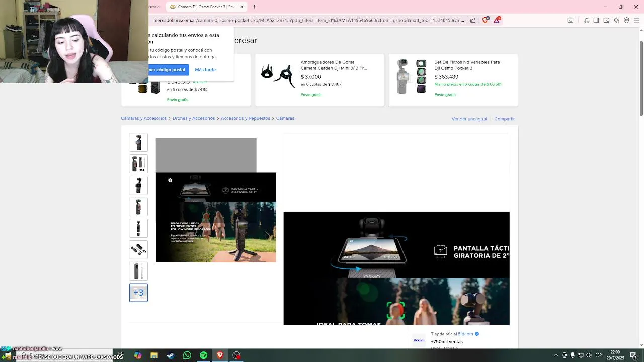Viewport: 644px width, 362px height.
Task: Select the fourth product gallery thumbnail
Action: point(138,207)
